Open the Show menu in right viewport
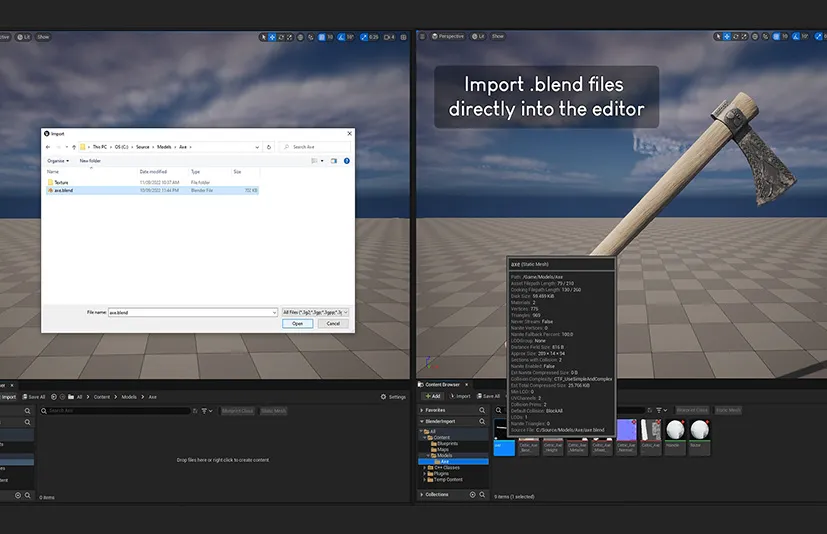 (495, 36)
